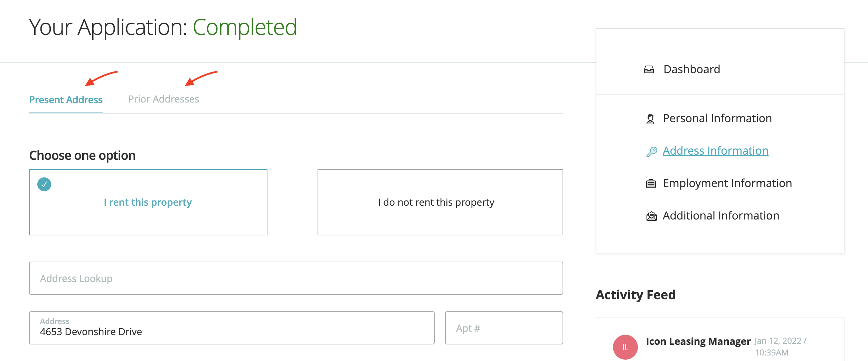This screenshot has width=868, height=361.
Task: Open the Dashboard link in sidebar
Action: pos(692,69)
